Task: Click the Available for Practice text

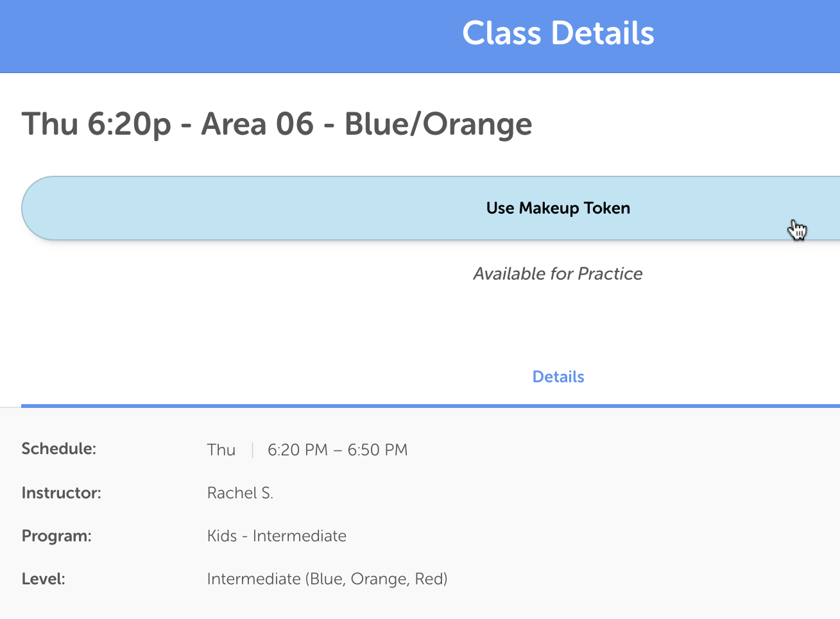Action: tap(558, 274)
